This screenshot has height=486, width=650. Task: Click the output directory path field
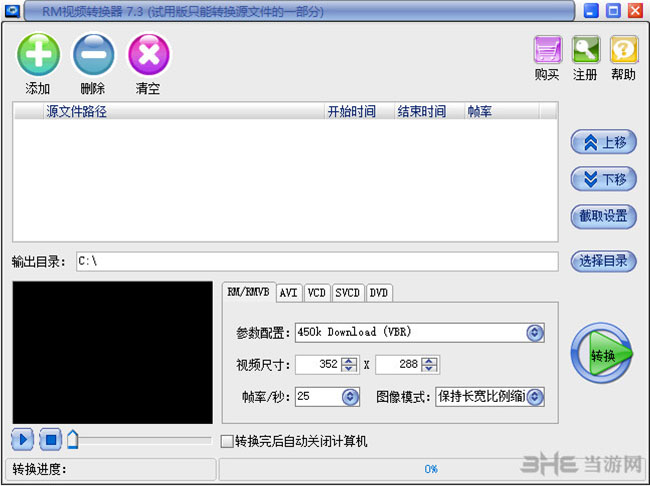[x=315, y=261]
